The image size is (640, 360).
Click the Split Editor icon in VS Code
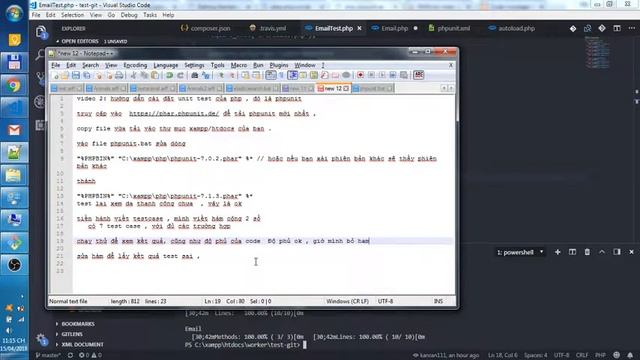point(617,29)
